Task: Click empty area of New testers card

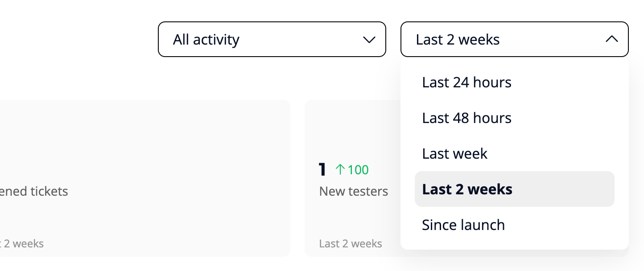Action: [352, 129]
